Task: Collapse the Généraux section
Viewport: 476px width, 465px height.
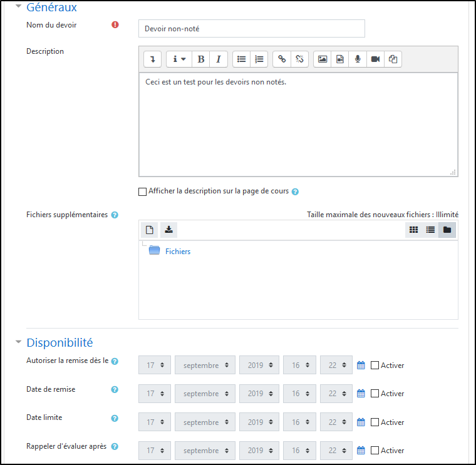Action: point(18,8)
